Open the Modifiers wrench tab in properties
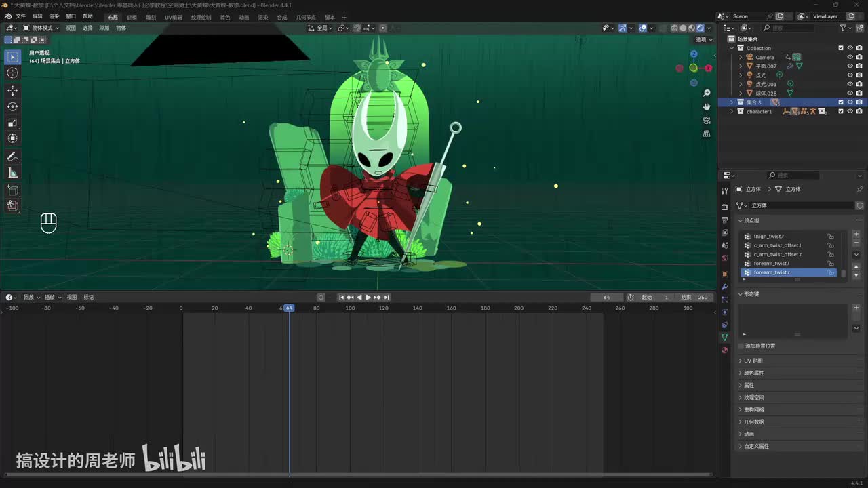Image resolution: width=868 pixels, height=488 pixels. point(724,287)
